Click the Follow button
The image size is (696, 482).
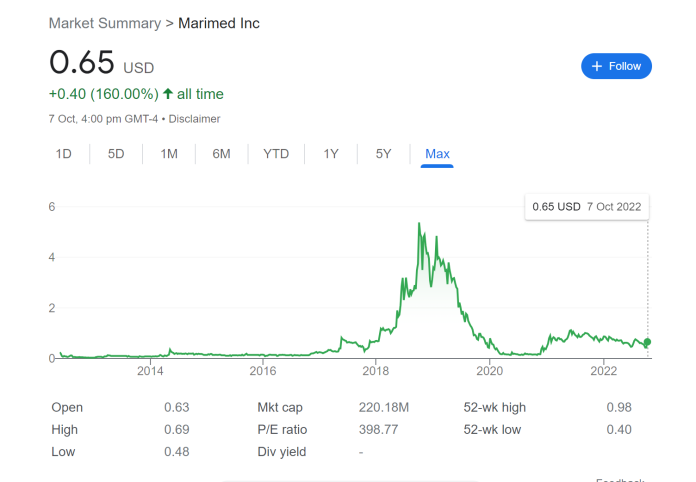point(616,66)
